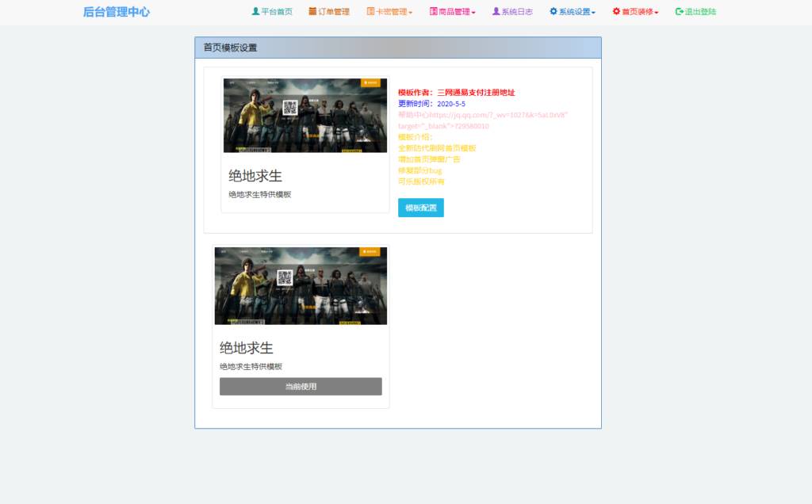
Task: Expand the 系统设置 dropdown caret
Action: click(x=593, y=13)
